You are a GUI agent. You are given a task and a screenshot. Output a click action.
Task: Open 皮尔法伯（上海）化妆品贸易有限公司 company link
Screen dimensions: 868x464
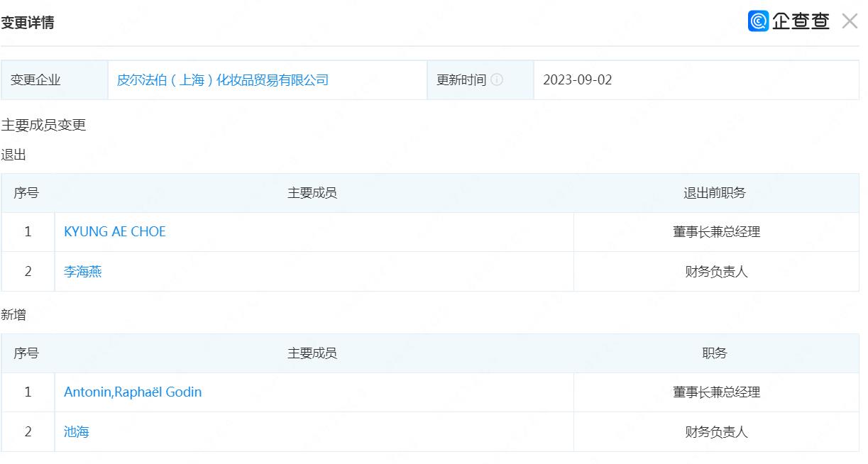(x=222, y=80)
